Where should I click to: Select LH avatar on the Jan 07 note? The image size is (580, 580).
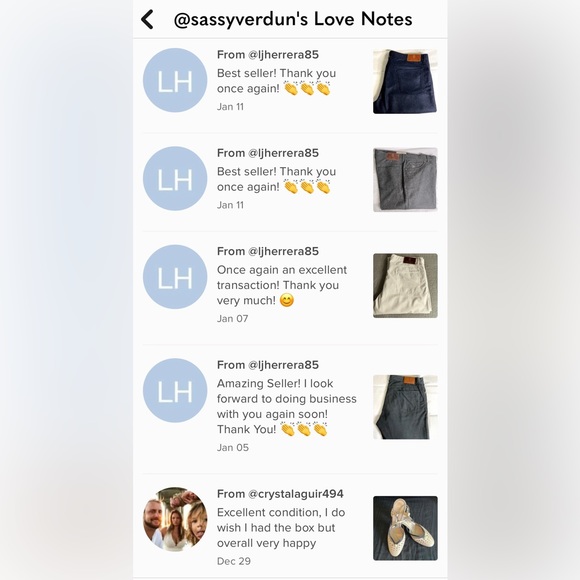click(x=175, y=277)
